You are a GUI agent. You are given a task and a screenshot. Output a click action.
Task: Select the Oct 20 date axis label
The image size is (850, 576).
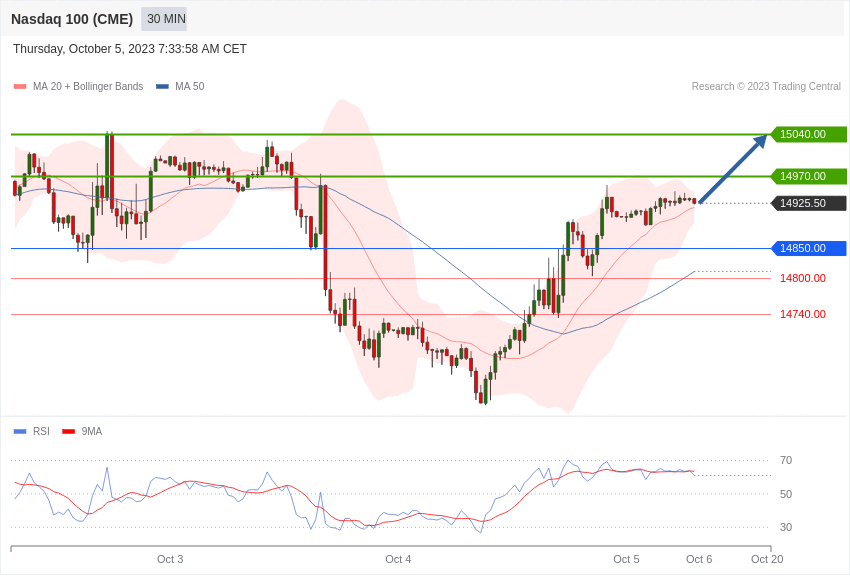(767, 559)
